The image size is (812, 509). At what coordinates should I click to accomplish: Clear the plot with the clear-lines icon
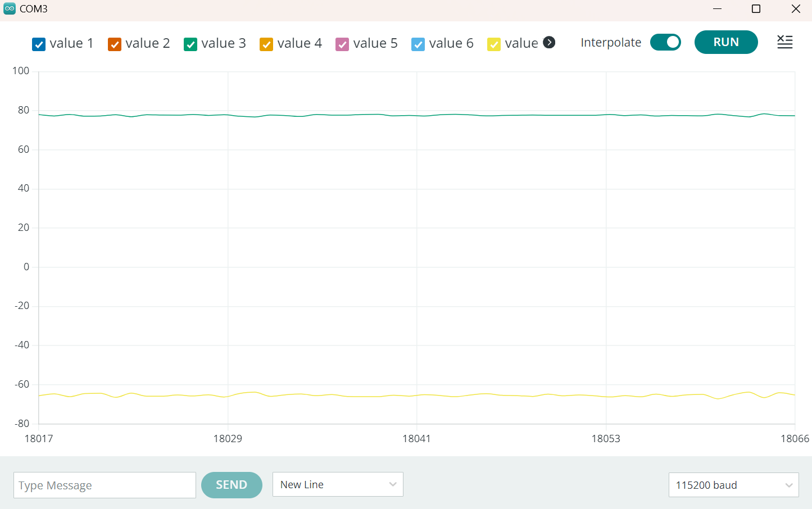click(785, 42)
